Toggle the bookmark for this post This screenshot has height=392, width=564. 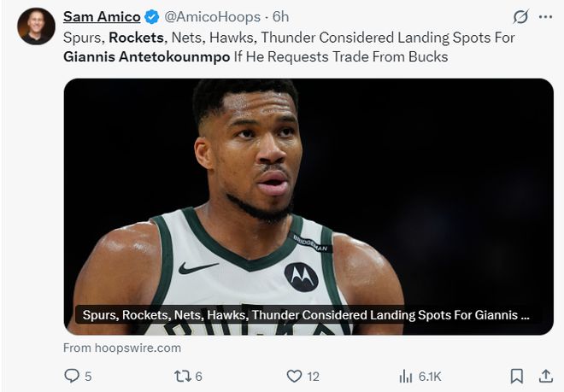click(x=516, y=376)
